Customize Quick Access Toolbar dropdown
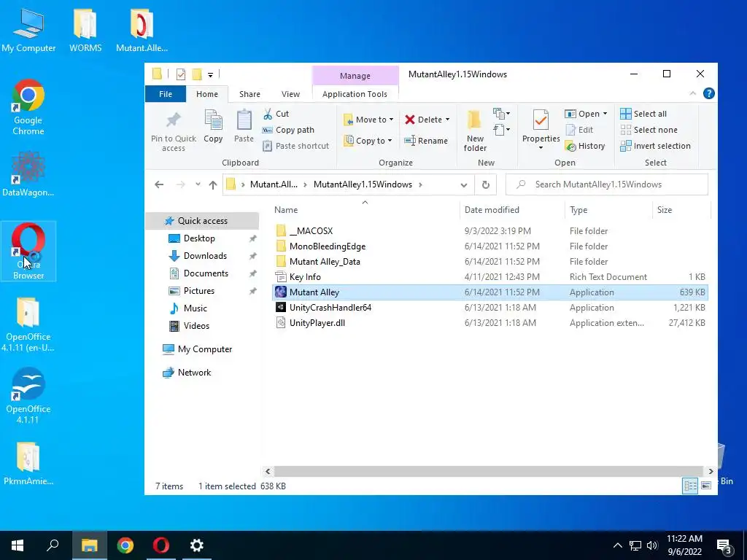747x560 pixels. pyautogui.click(x=210, y=75)
